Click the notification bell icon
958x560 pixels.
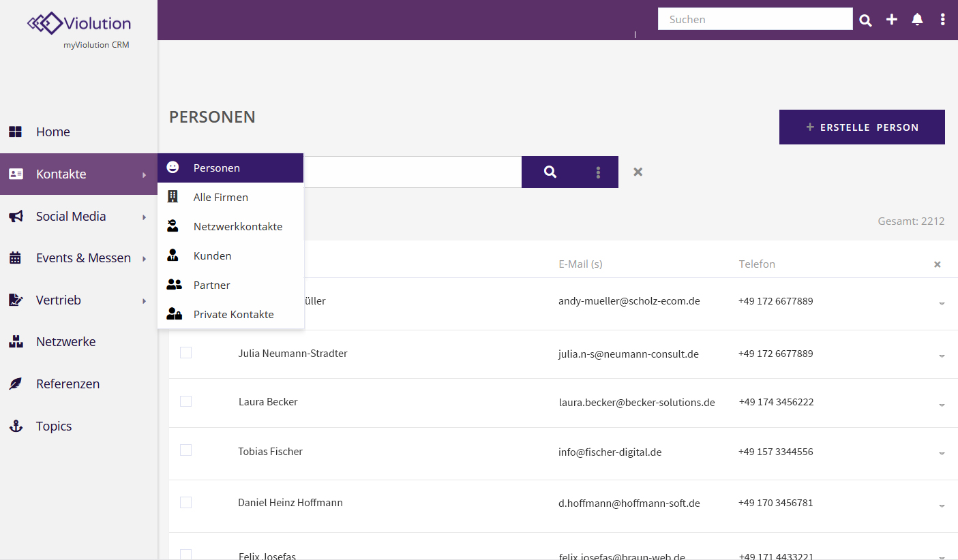point(917,20)
